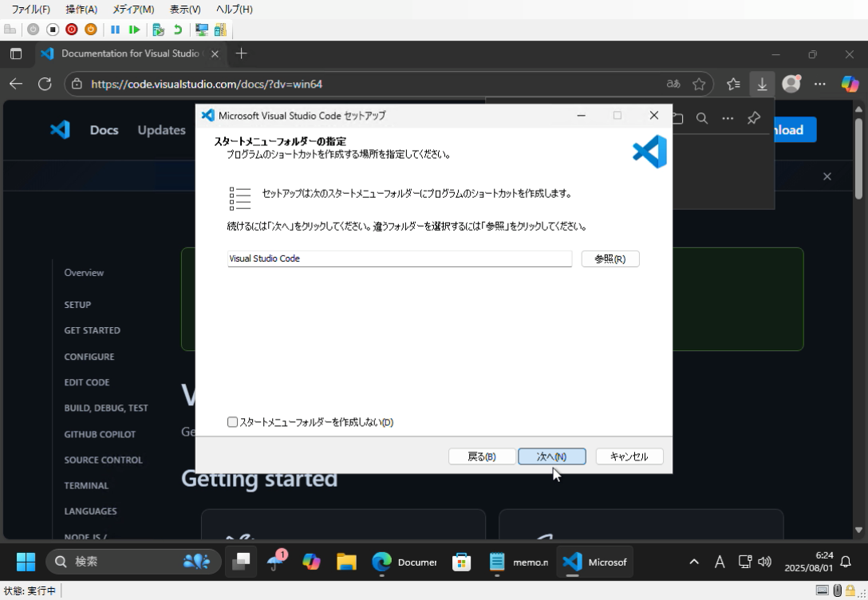Screen dimensions: 868x600
Task: Open the Edge favorites list
Action: 733,84
